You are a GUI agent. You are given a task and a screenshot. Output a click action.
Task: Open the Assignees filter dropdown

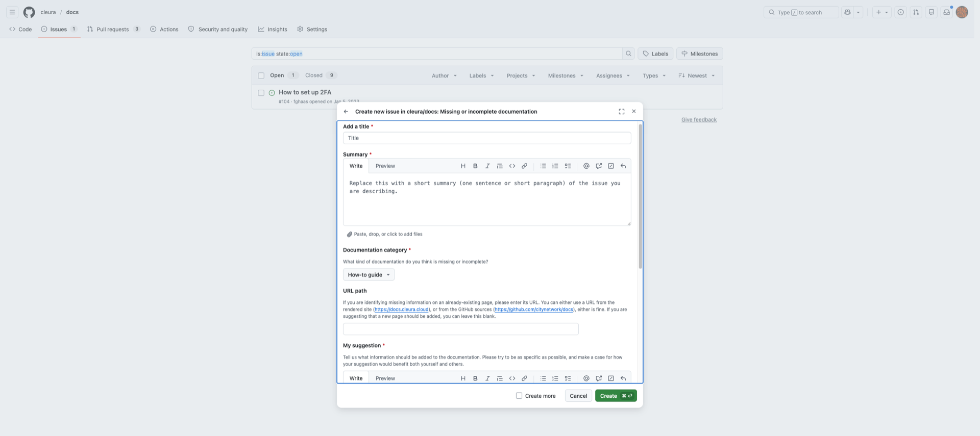pyautogui.click(x=613, y=75)
